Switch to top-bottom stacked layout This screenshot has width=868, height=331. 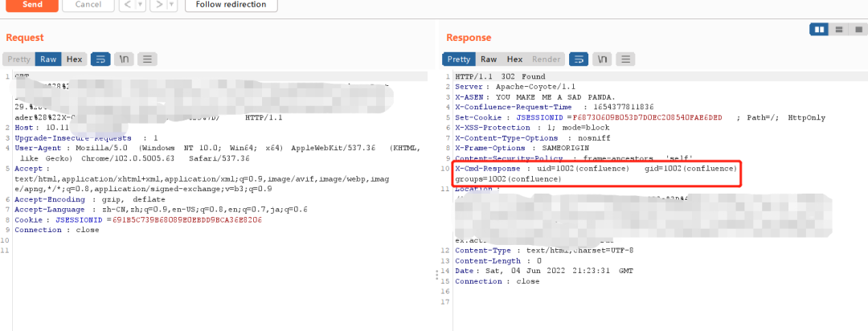838,30
